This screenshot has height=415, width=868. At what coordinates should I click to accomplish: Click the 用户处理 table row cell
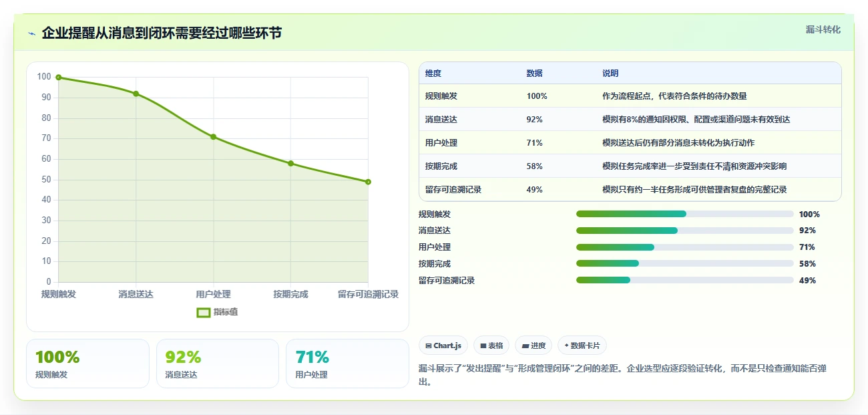click(441, 143)
